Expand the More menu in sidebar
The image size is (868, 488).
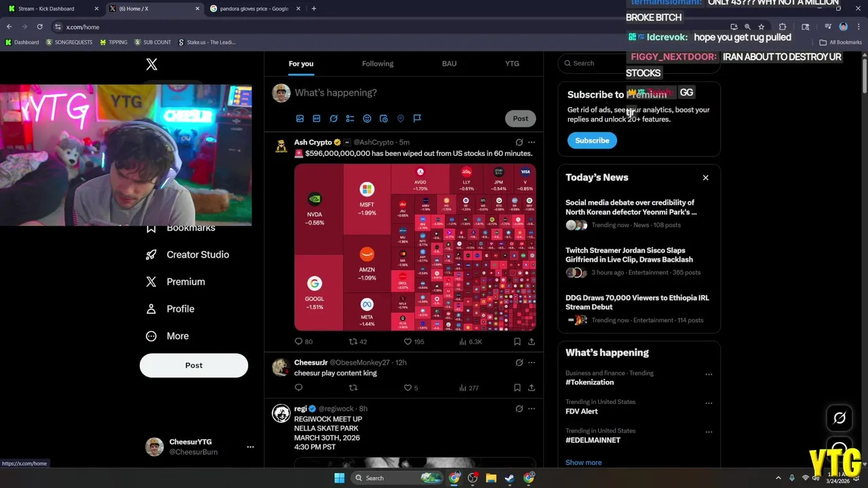click(x=167, y=336)
